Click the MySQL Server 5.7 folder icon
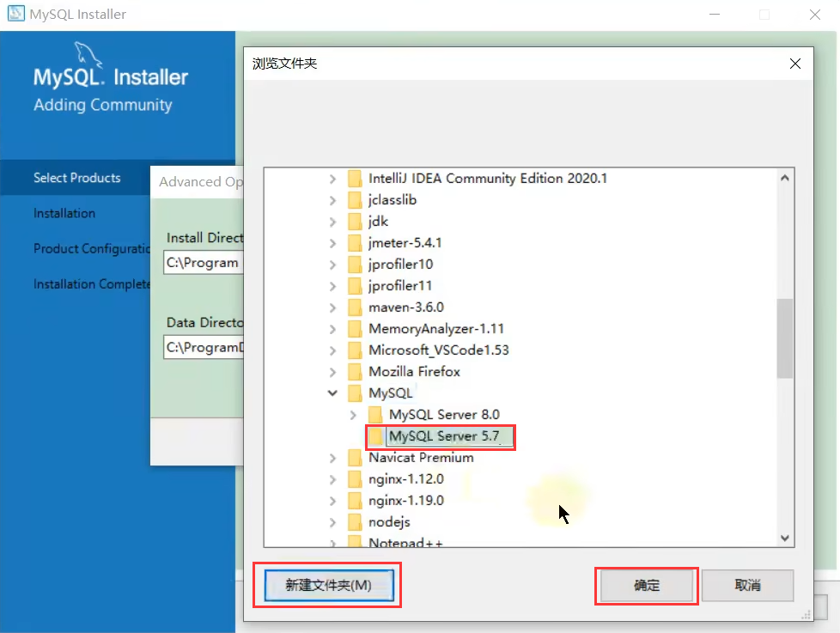 point(375,436)
